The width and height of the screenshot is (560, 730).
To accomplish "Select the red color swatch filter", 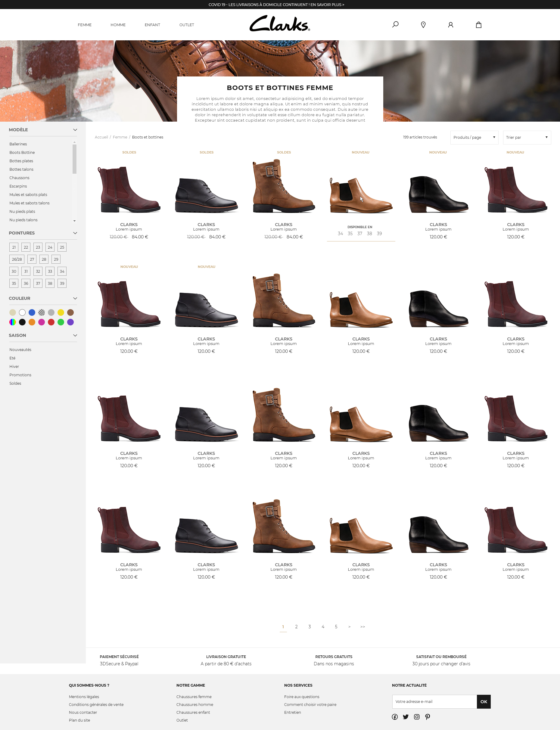I will 51,322.
